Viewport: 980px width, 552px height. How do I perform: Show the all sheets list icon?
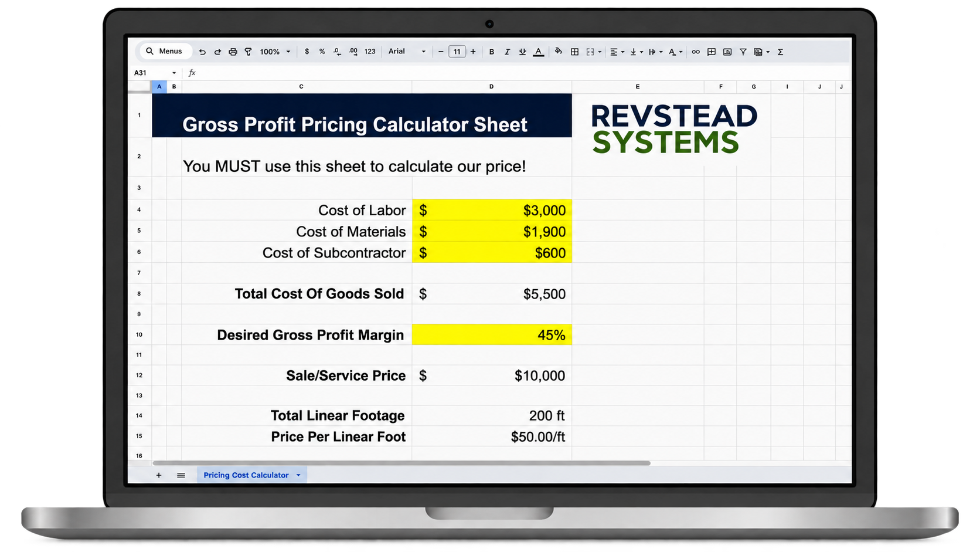(181, 475)
